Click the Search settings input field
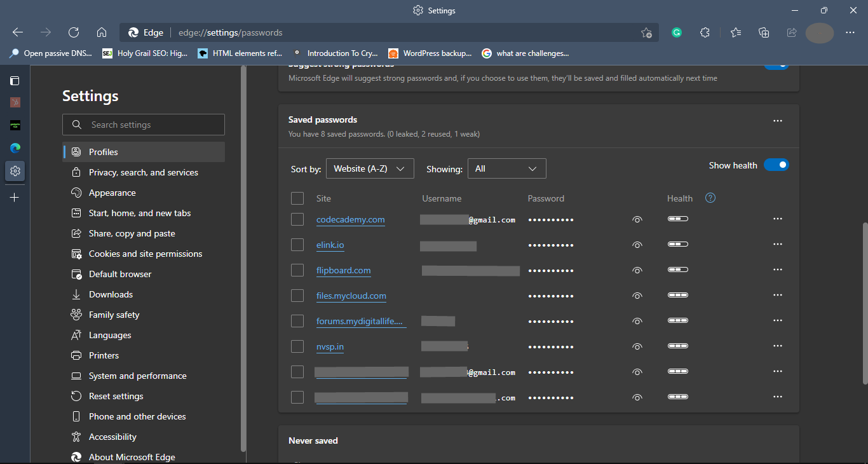 pos(144,125)
